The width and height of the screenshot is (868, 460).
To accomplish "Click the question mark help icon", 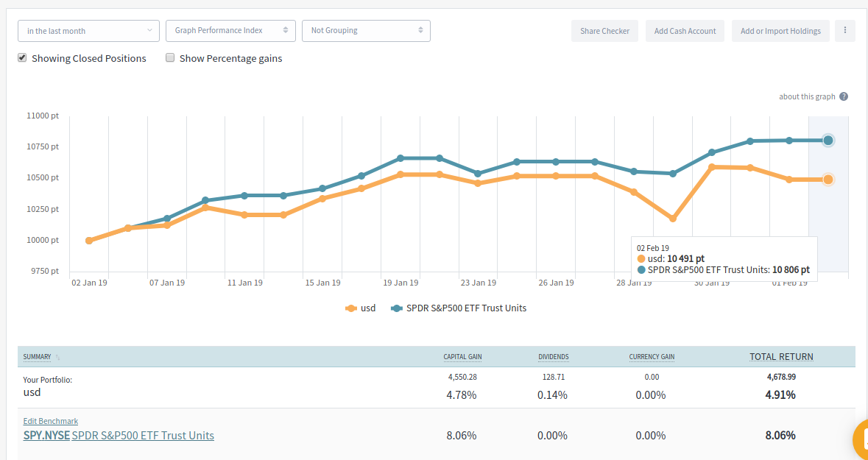I will [x=844, y=96].
